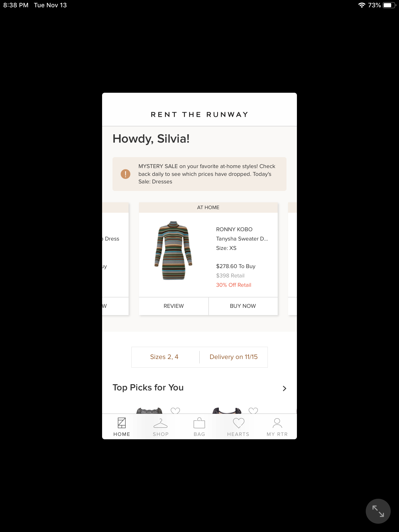This screenshot has height=532, width=399.
Task: Open the Bag icon
Action: tap(199, 423)
